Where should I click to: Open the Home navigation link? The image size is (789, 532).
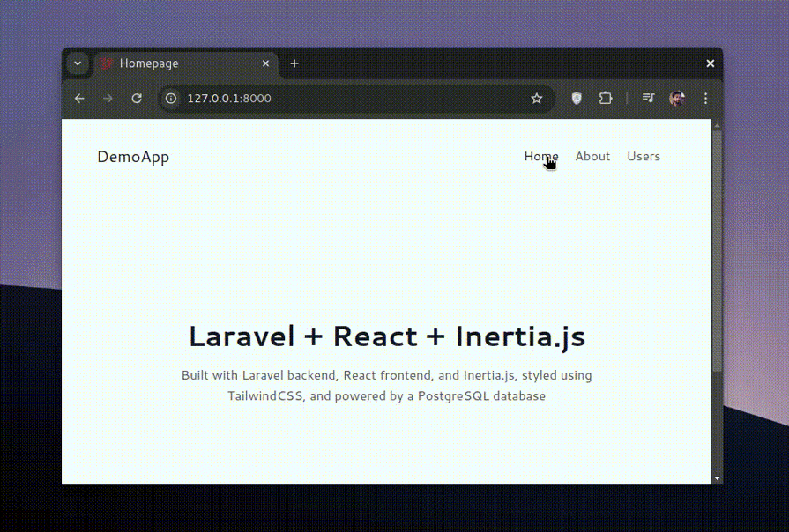click(x=540, y=156)
